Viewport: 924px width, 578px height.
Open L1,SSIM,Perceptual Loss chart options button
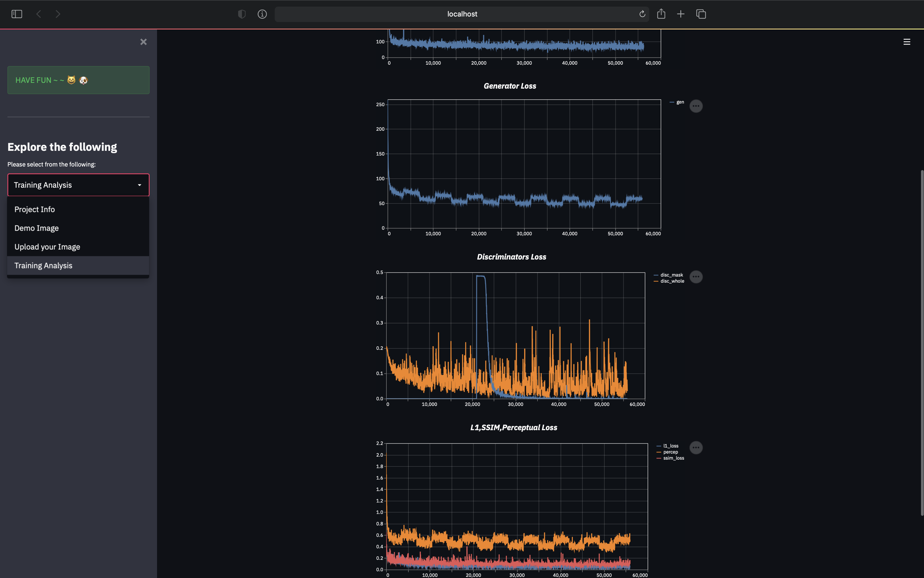pyautogui.click(x=696, y=448)
